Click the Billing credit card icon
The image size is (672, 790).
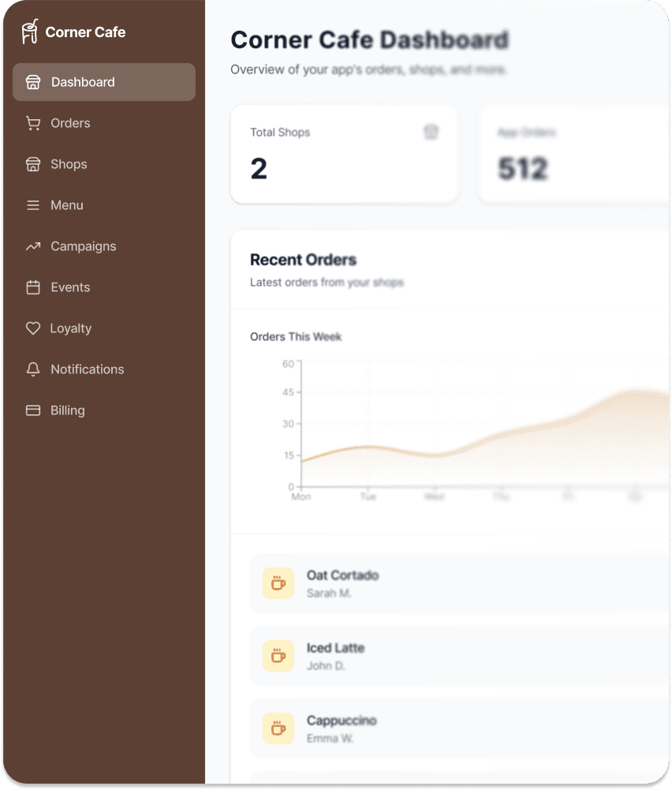click(x=33, y=410)
